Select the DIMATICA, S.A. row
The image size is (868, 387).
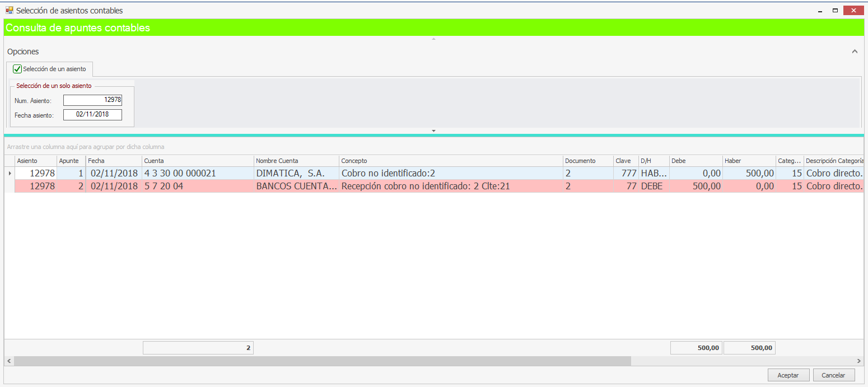click(x=296, y=174)
